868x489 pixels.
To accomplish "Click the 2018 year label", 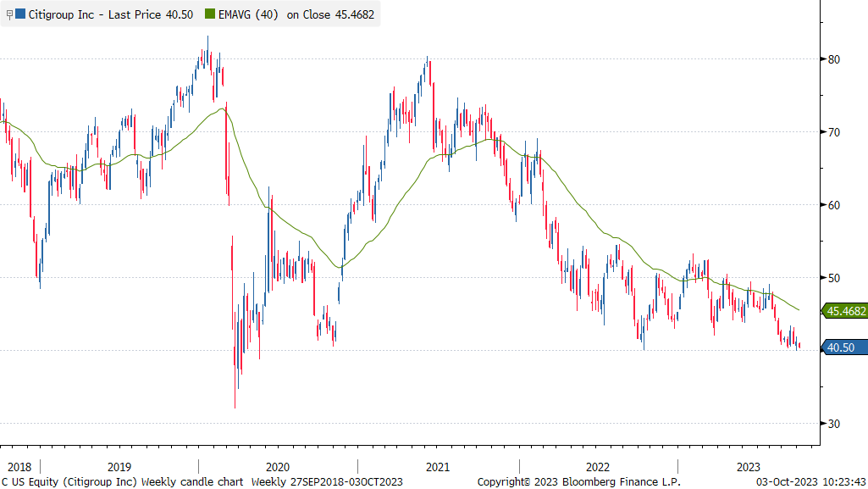I will coord(19,467).
